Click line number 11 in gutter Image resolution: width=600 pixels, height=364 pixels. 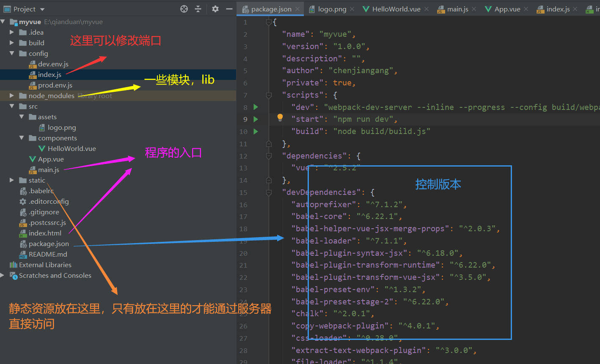pos(243,144)
